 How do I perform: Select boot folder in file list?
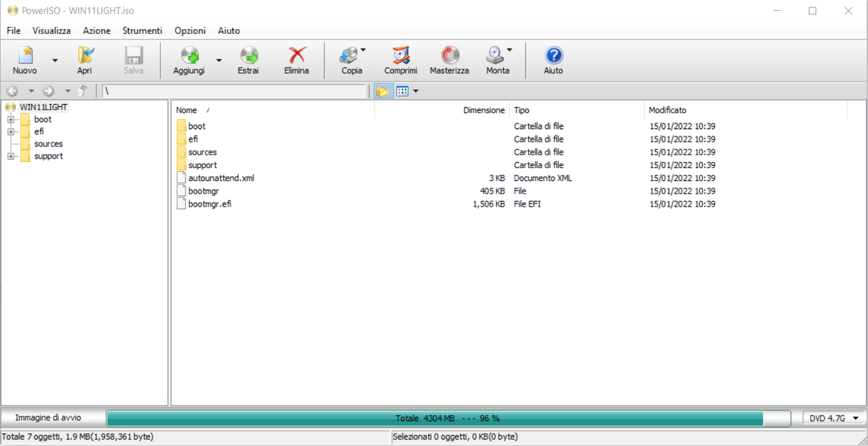pyautogui.click(x=197, y=126)
